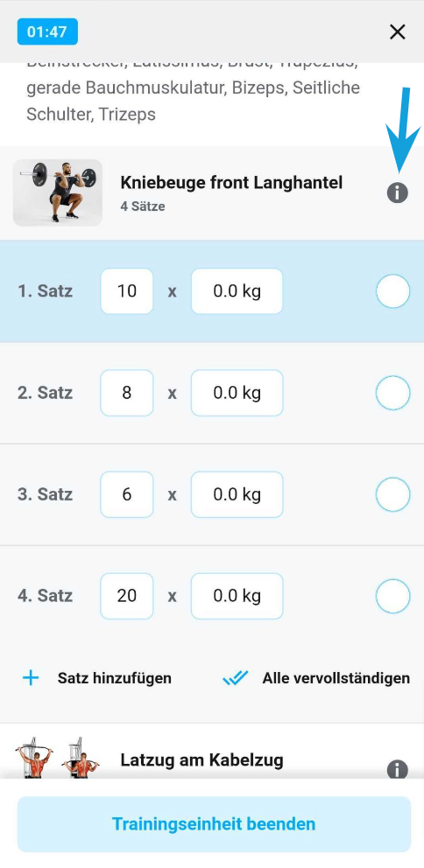
Task: Open the front squat exercise thumbnail
Action: pyautogui.click(x=58, y=192)
